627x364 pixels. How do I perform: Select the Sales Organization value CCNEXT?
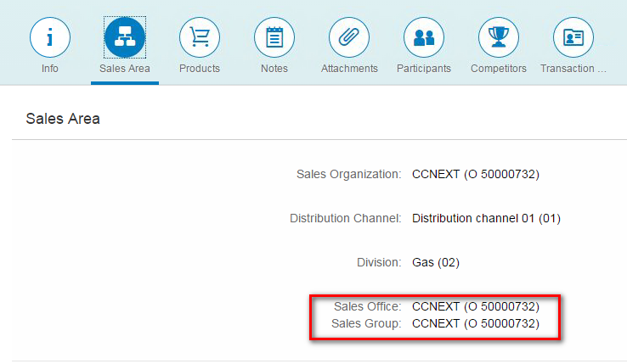476,174
